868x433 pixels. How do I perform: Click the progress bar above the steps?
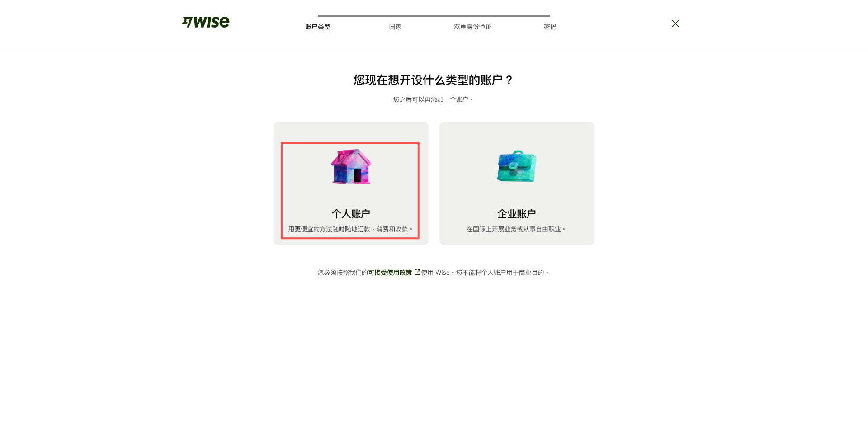(x=434, y=15)
